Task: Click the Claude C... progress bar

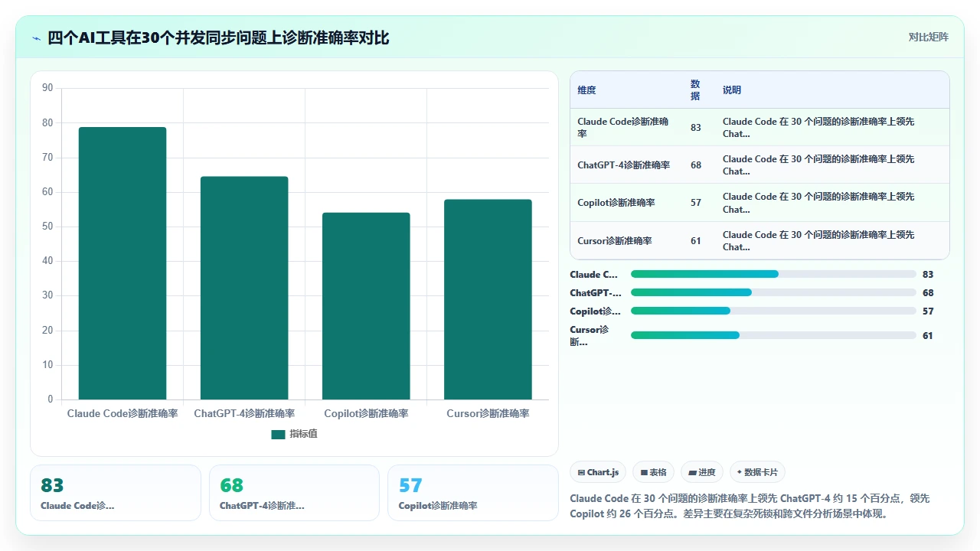Action: point(773,274)
